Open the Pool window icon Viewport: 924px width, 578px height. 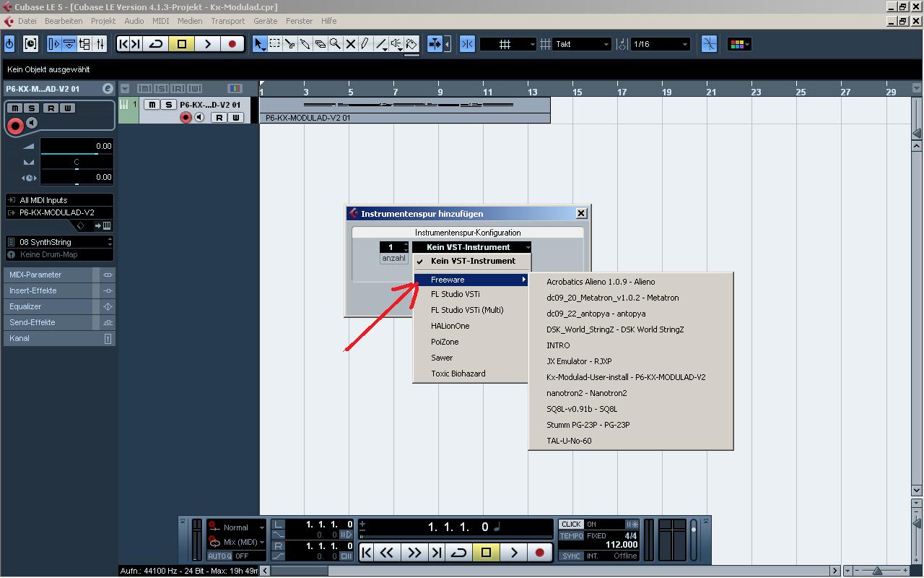click(84, 44)
